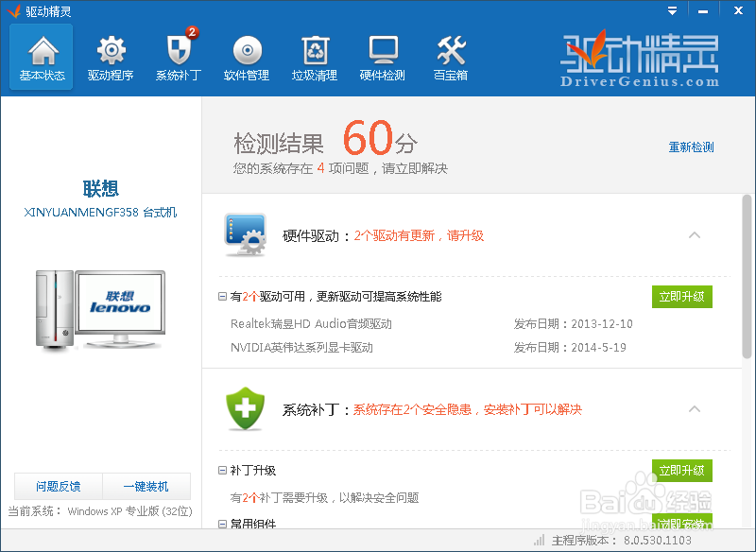Open the 驱动程序 gear icon
Viewport: 756px width, 552px height.
click(111, 50)
